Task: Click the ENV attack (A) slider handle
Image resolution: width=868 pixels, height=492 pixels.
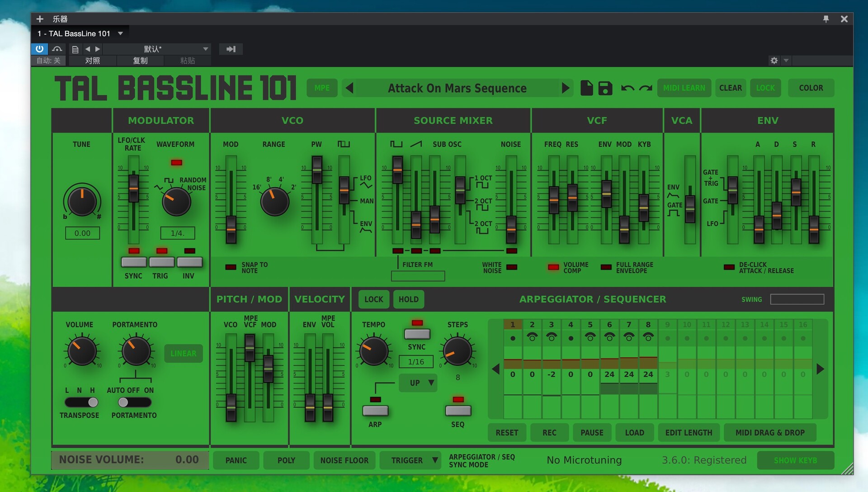Action: [x=759, y=229]
